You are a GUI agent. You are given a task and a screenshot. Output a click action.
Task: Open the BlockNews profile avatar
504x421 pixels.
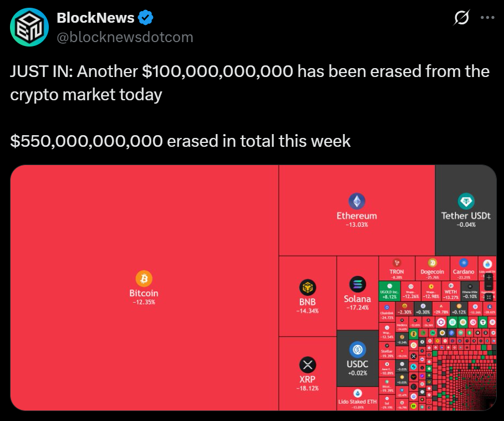pos(29,27)
